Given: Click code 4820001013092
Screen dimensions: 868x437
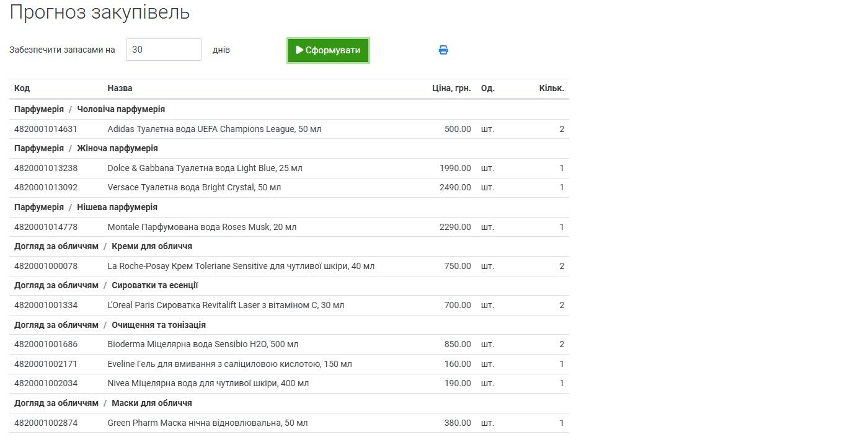Looking at the screenshot, I should click(x=46, y=187).
